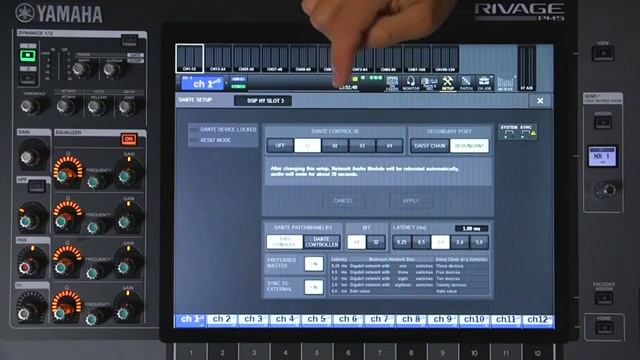Set Dante Controller ID to #3
Image resolution: width=640 pixels, height=360 pixels.
tap(362, 145)
